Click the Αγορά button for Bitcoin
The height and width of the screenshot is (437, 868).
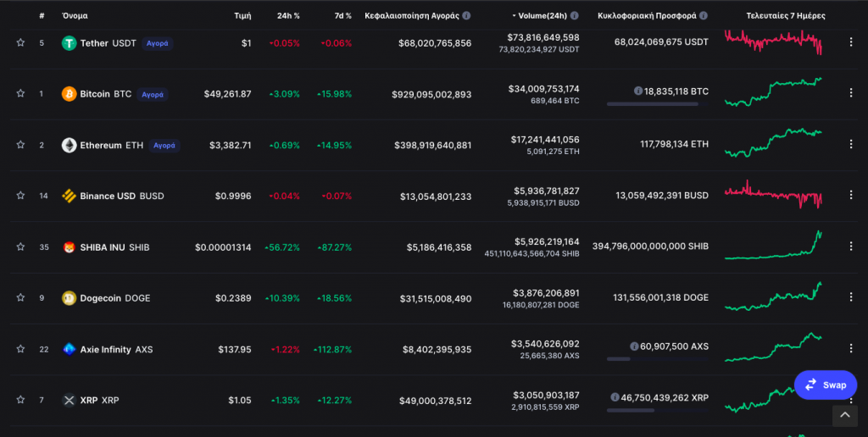pyautogui.click(x=153, y=95)
